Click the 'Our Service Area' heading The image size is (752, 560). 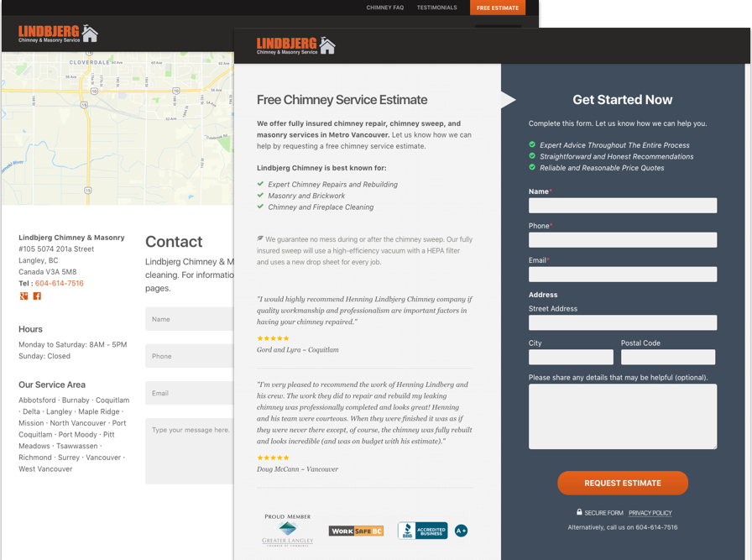[x=52, y=385]
